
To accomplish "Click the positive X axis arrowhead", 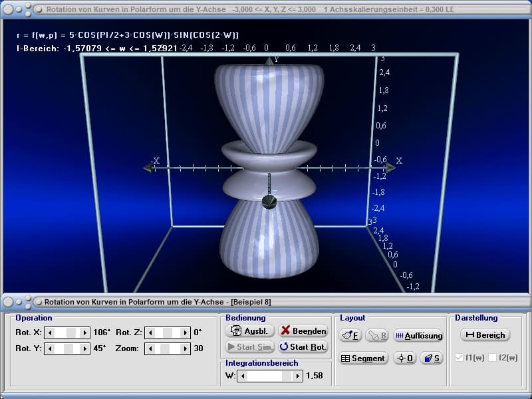I will coord(390,168).
